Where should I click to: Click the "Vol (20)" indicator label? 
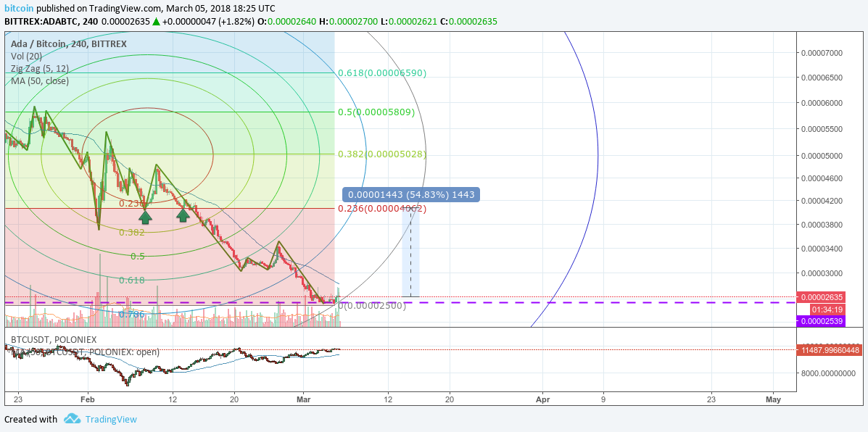(28, 56)
